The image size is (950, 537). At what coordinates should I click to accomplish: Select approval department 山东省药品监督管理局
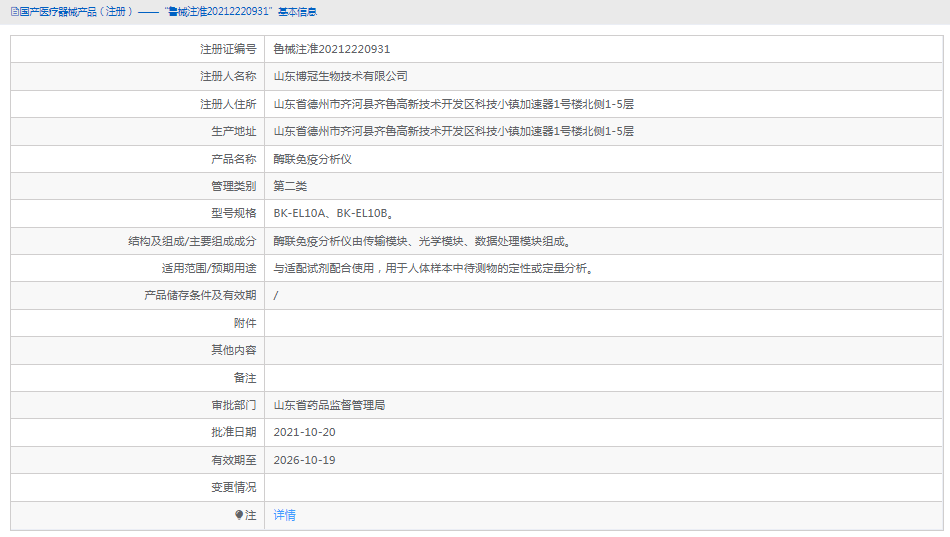tap(329, 405)
